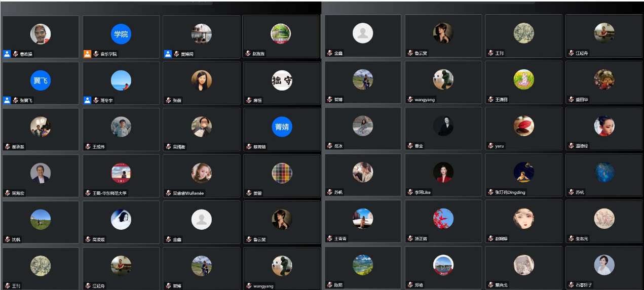Click the name label 王鹏-华东师范大学
644x290 pixels.
pos(109,193)
